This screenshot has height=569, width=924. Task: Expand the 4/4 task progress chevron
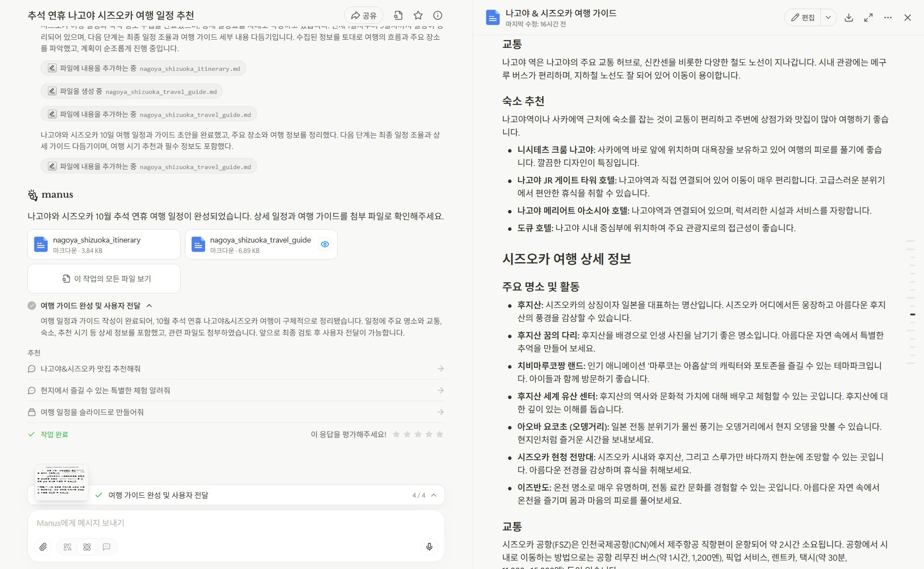click(x=434, y=495)
